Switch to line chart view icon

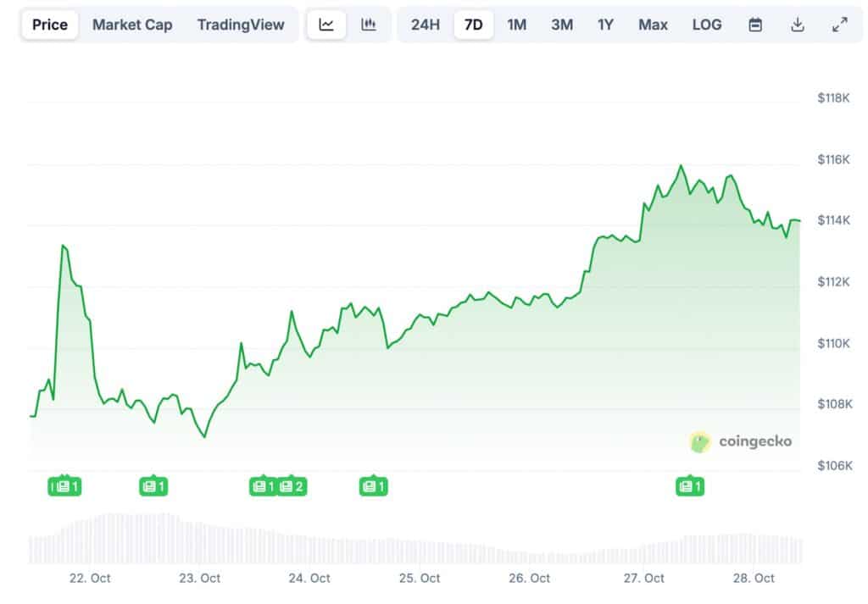coord(326,25)
